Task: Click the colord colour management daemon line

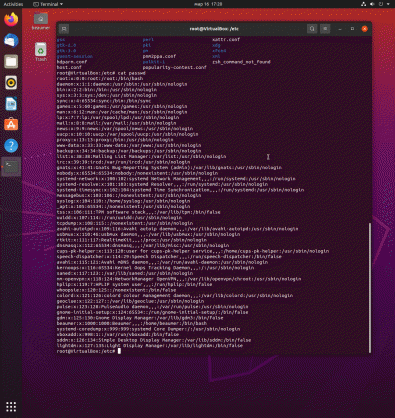Action: (175, 295)
